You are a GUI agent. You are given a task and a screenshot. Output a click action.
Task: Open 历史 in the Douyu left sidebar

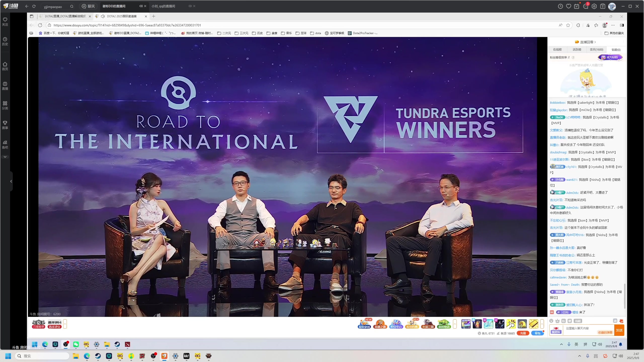point(5,41)
